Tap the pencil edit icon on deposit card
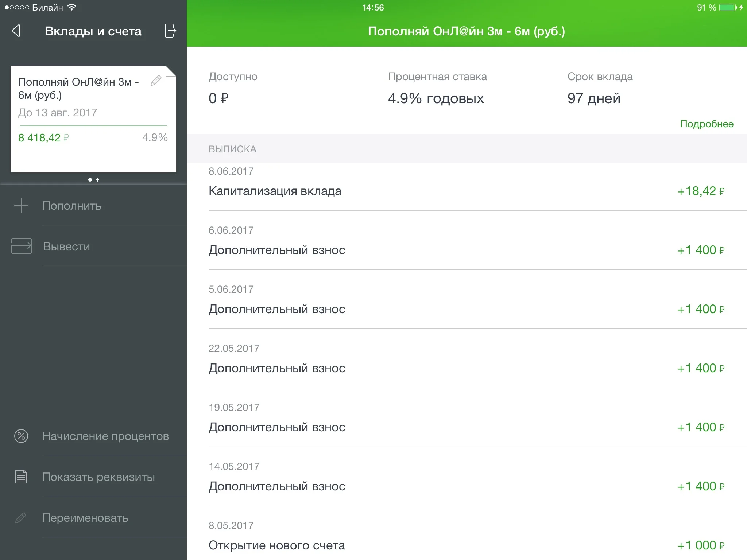747x560 pixels. 156,81
